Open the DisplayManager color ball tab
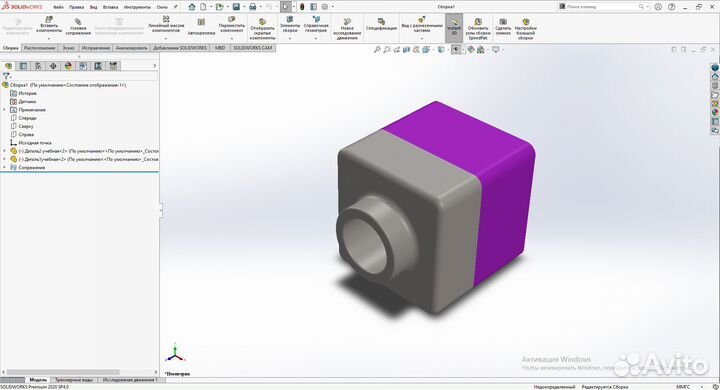The height and width of the screenshot is (390, 720). [x=68, y=66]
